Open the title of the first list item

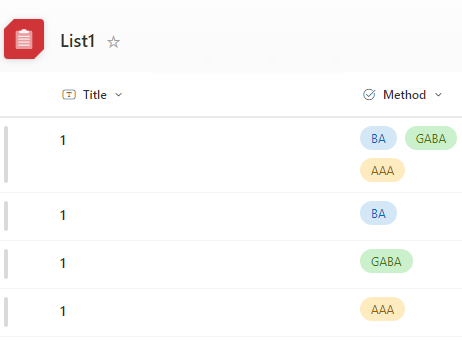(63, 140)
